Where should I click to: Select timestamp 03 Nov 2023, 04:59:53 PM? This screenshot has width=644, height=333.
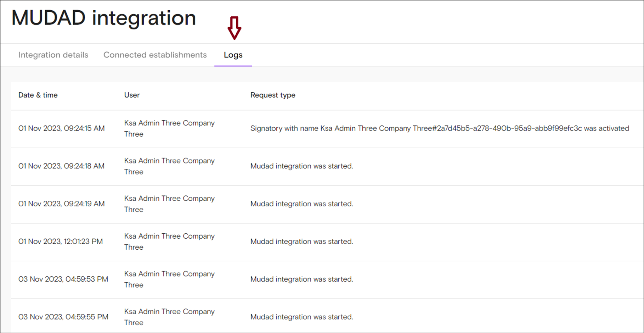[63, 279]
